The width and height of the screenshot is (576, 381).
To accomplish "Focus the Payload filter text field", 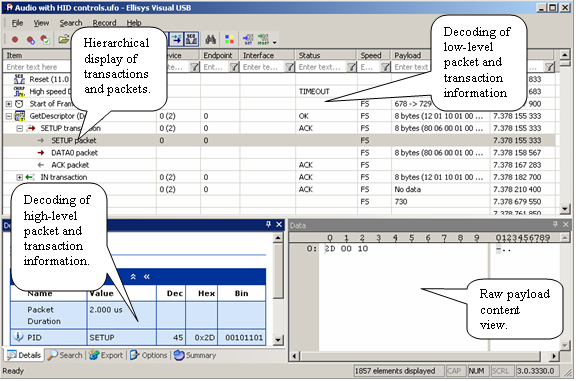I will [x=411, y=67].
